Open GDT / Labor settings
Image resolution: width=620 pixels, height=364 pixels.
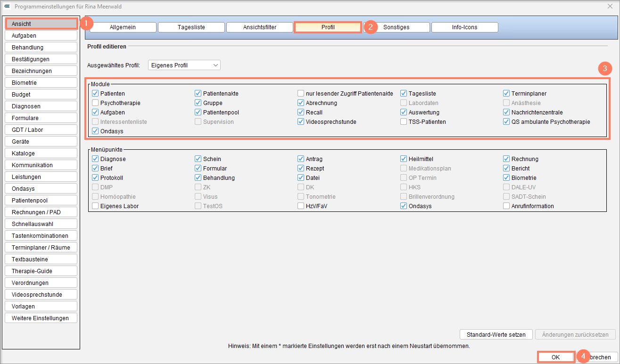[x=41, y=130]
